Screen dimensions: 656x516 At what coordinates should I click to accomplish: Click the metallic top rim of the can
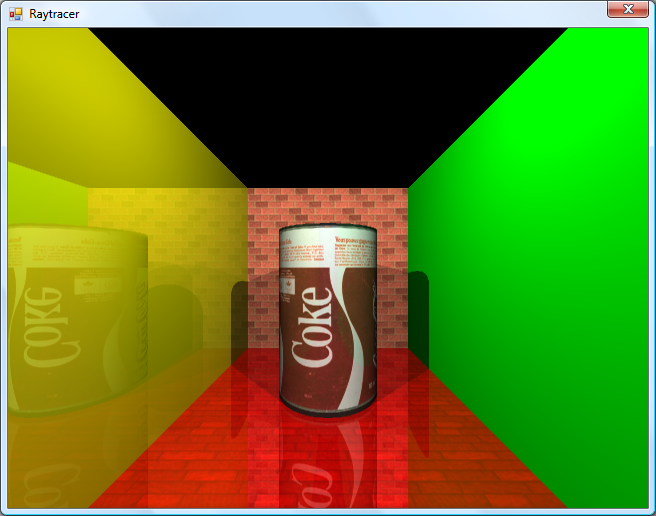[x=327, y=230]
